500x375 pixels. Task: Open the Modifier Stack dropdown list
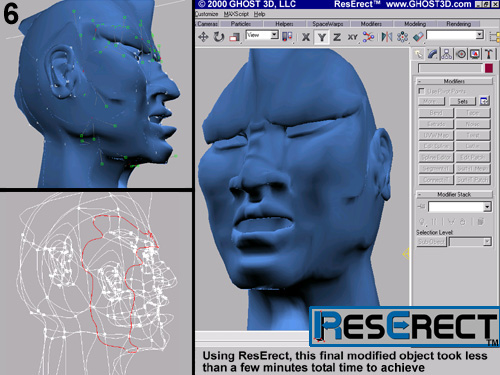point(460,207)
